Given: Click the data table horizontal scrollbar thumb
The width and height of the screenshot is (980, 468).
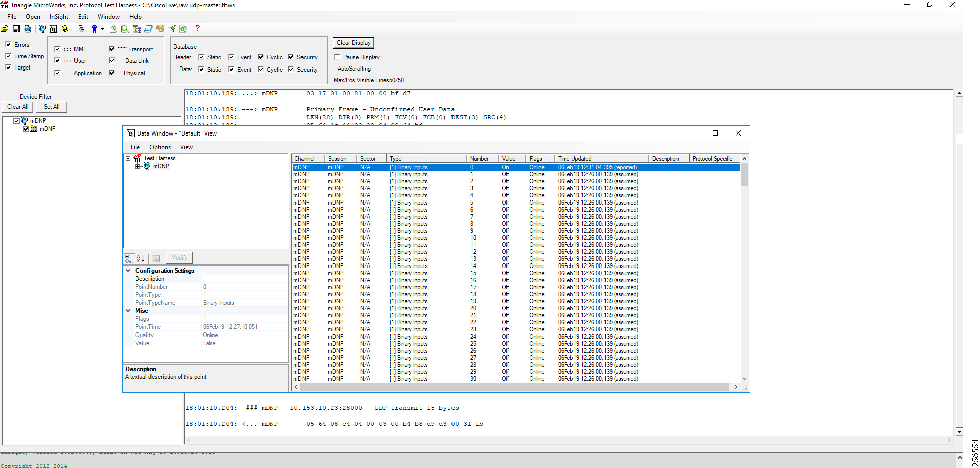Looking at the screenshot, I should tap(514, 387).
